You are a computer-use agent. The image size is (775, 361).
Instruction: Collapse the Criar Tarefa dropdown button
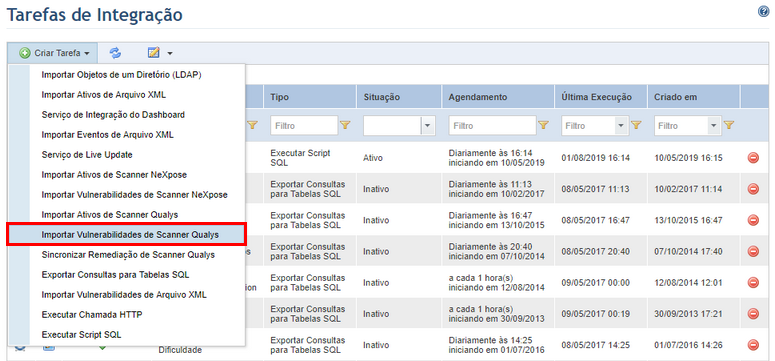coord(53,53)
